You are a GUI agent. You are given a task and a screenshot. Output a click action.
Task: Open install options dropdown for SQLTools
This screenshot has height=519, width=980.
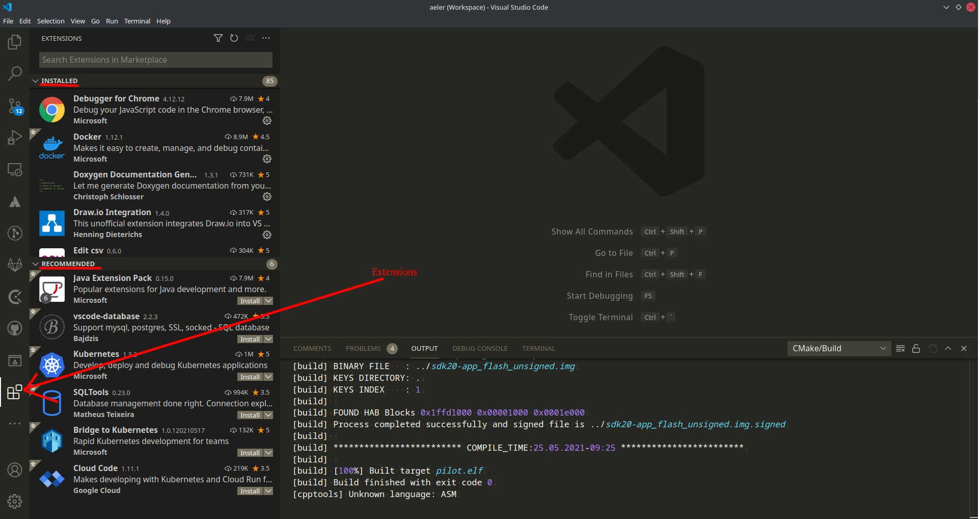pos(268,416)
